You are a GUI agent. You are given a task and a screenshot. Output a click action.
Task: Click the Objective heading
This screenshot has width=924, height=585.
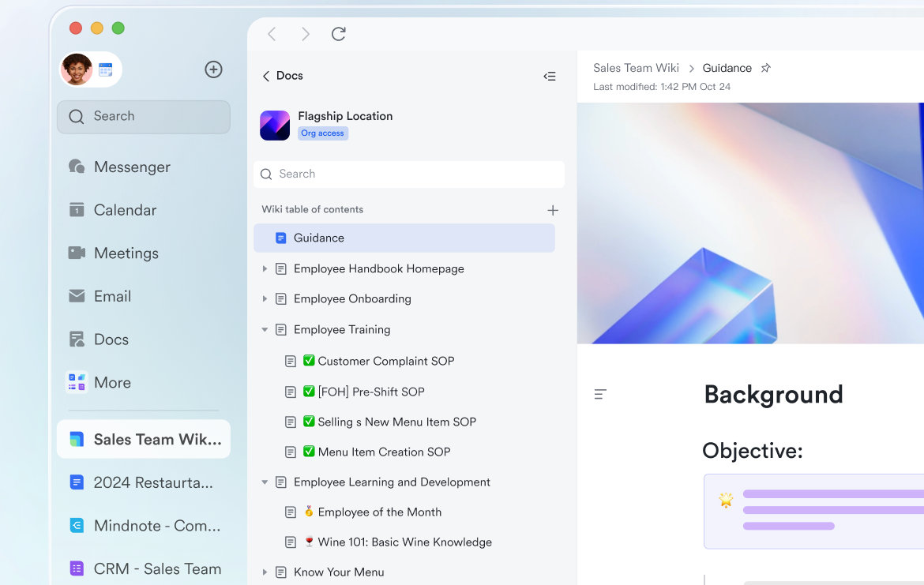pos(753,452)
